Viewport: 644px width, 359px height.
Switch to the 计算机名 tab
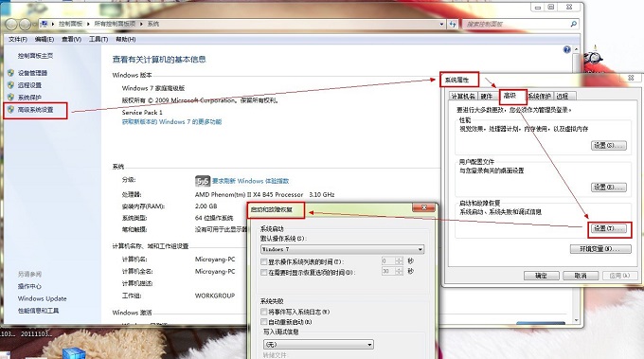(x=463, y=96)
